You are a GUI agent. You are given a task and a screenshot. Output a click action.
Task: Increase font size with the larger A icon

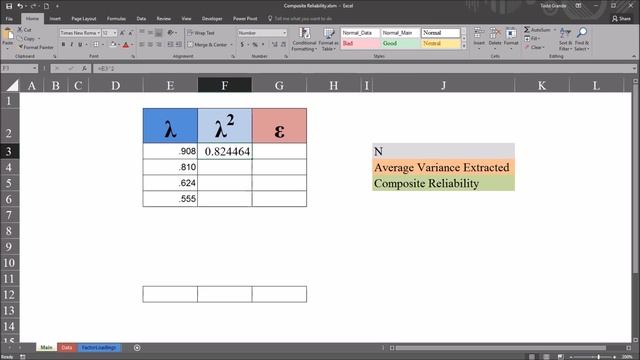click(x=122, y=33)
